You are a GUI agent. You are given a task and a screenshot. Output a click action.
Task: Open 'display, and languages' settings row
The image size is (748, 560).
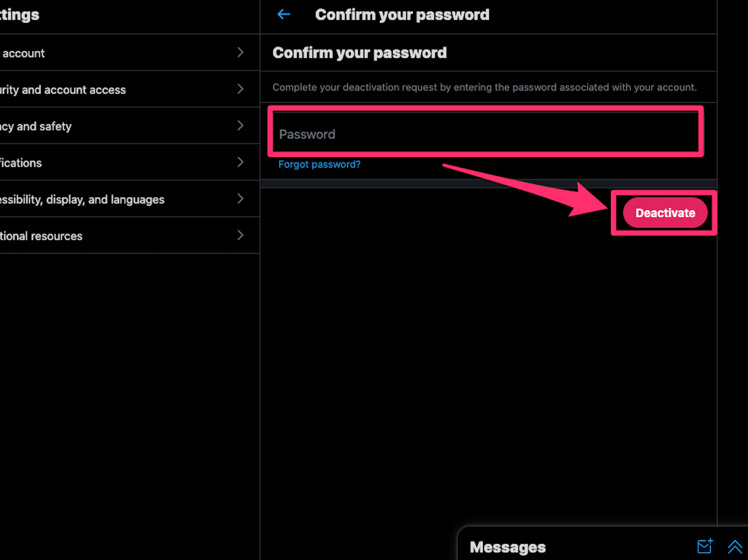(x=129, y=199)
